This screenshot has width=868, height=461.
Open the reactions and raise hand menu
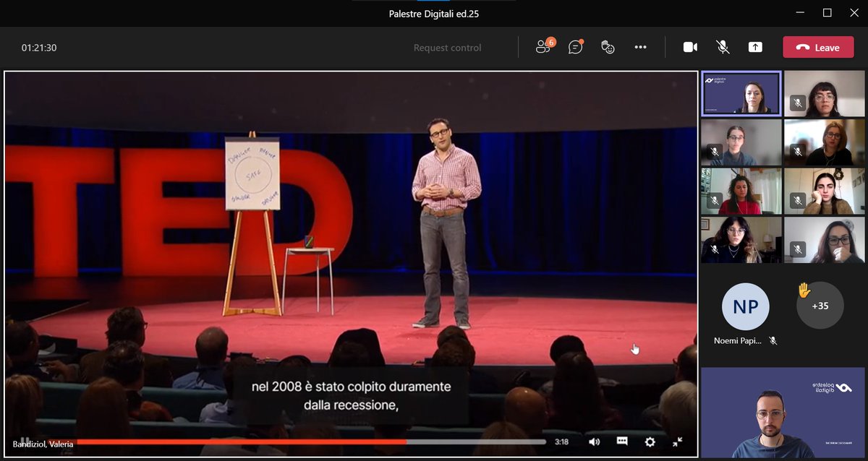608,47
